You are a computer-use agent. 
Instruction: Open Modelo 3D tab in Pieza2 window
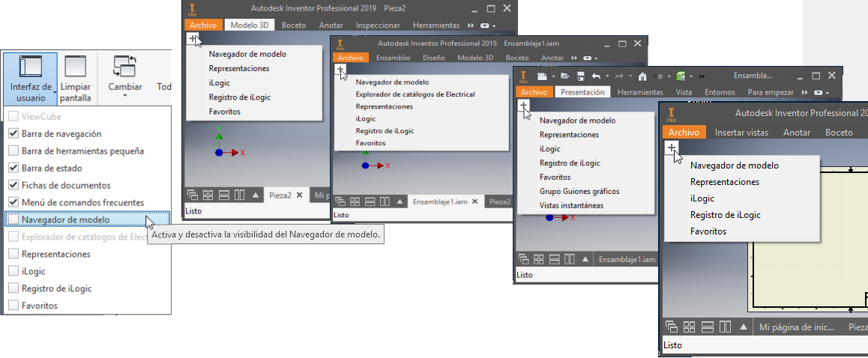coord(249,25)
